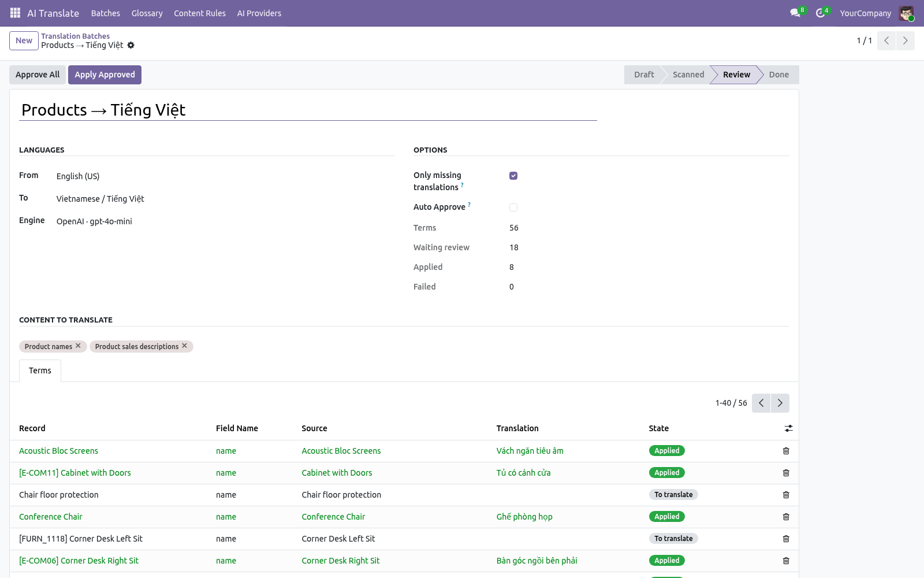The width and height of the screenshot is (924, 578).
Task: Click the AI Translate app title
Action: click(x=53, y=13)
